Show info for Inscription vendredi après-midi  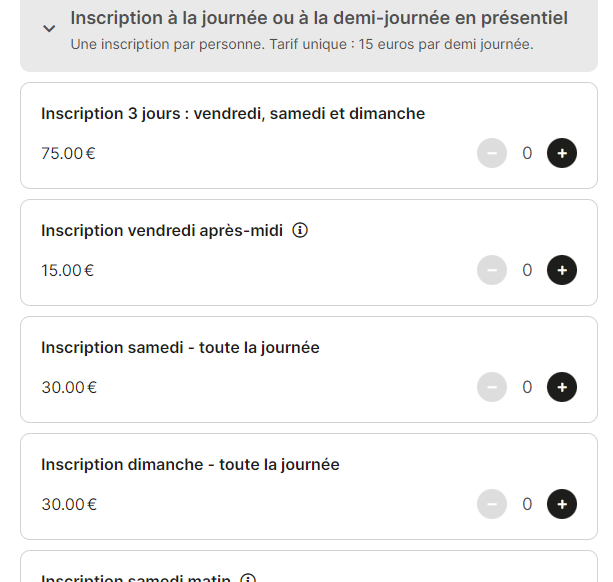coord(300,230)
